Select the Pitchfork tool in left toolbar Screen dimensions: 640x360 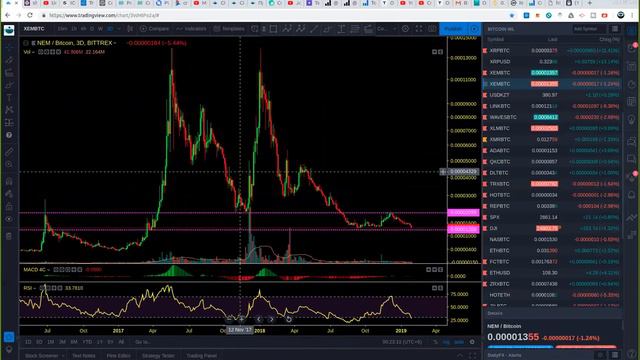[x=9, y=73]
